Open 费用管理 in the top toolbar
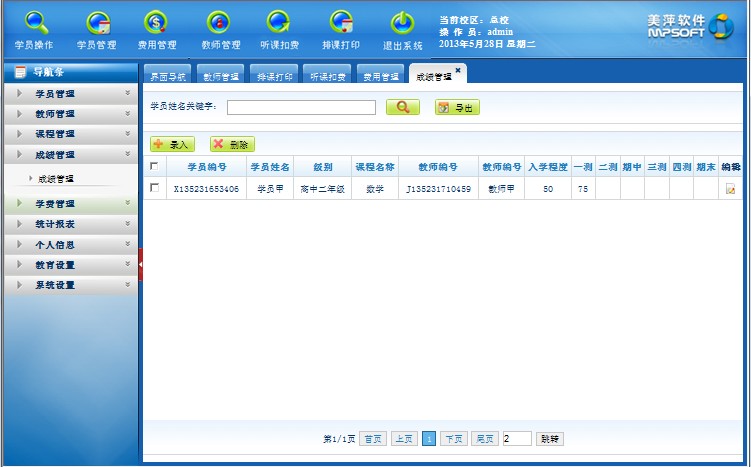Screen dimensions: 751x467 (157, 29)
